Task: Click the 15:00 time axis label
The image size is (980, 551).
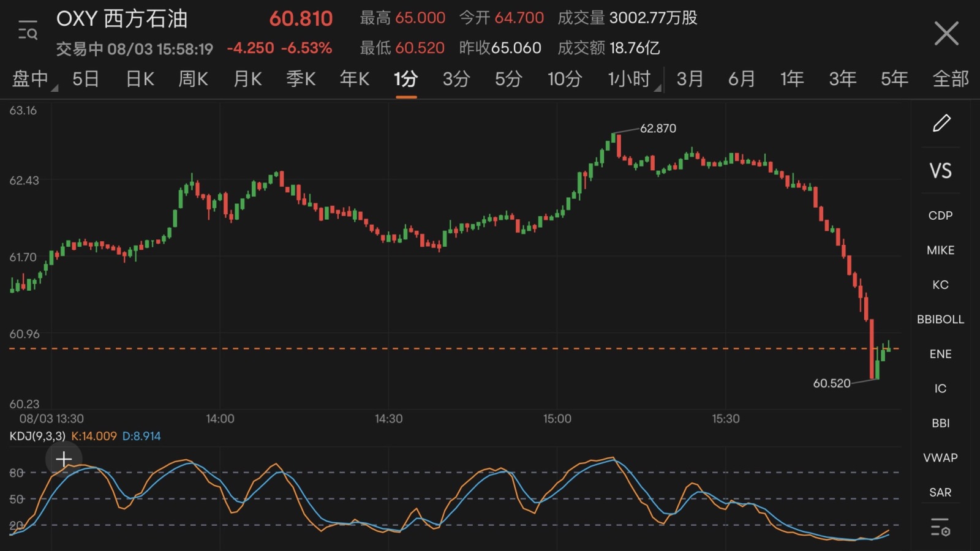Action: (x=557, y=419)
